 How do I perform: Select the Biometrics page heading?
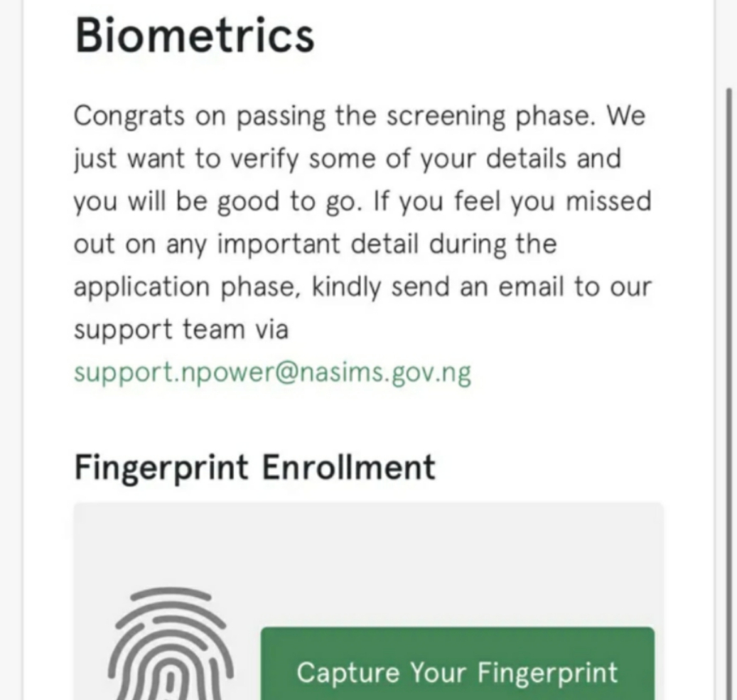pos(195,36)
